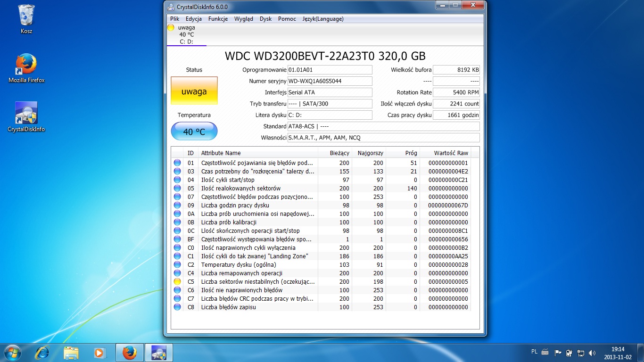Click the Własności field with S.M.A.R.T. features
The width and height of the screenshot is (644, 362).
[383, 138]
